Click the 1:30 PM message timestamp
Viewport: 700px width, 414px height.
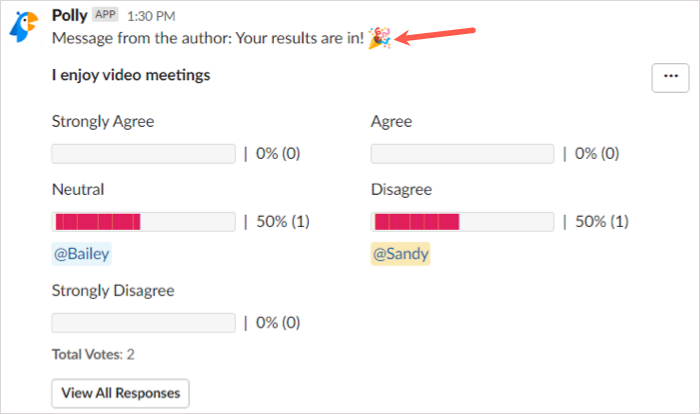152,17
